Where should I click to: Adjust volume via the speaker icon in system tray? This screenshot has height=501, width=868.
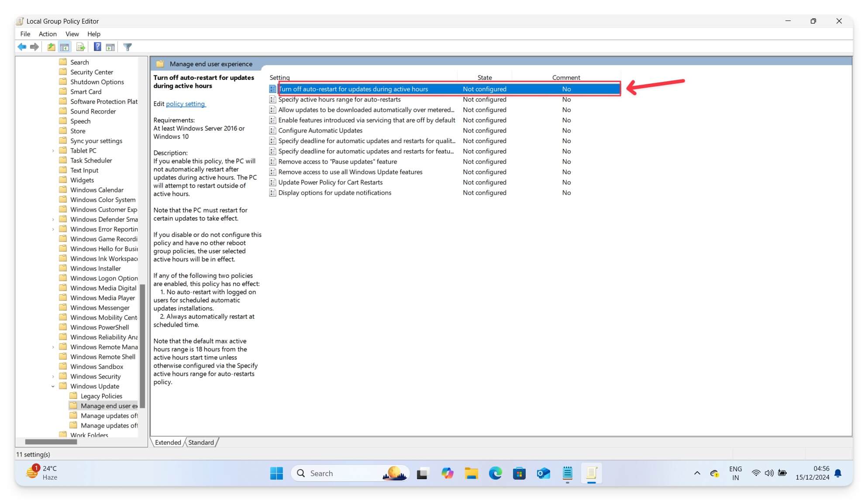click(768, 473)
